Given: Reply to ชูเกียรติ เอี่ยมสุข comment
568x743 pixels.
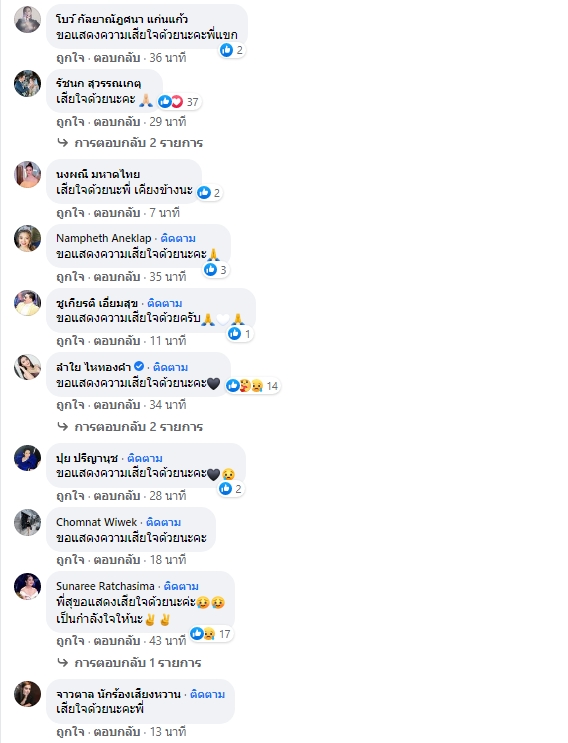Looking at the screenshot, I should [x=117, y=341].
